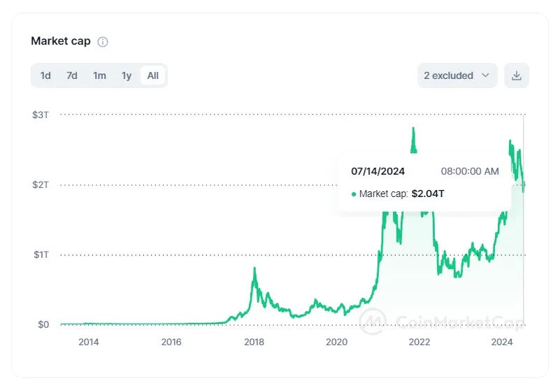Click the 2022 x-axis label

pos(419,342)
